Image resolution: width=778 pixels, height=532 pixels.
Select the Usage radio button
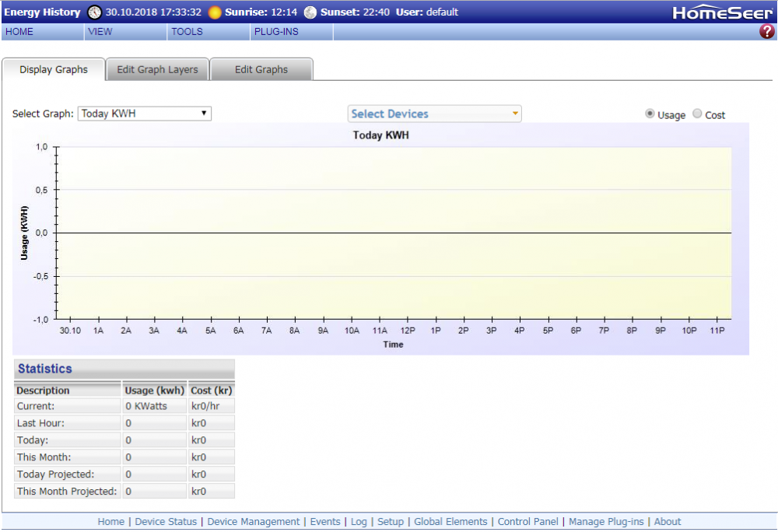point(650,114)
